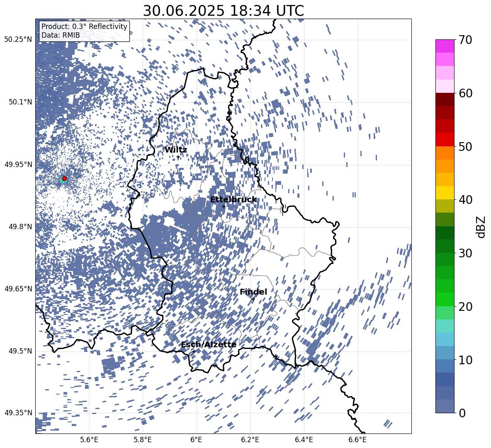Click the 'Product: 0.3° Reflectivity' text
Viewport: 491px width, 448px height.
point(84,27)
